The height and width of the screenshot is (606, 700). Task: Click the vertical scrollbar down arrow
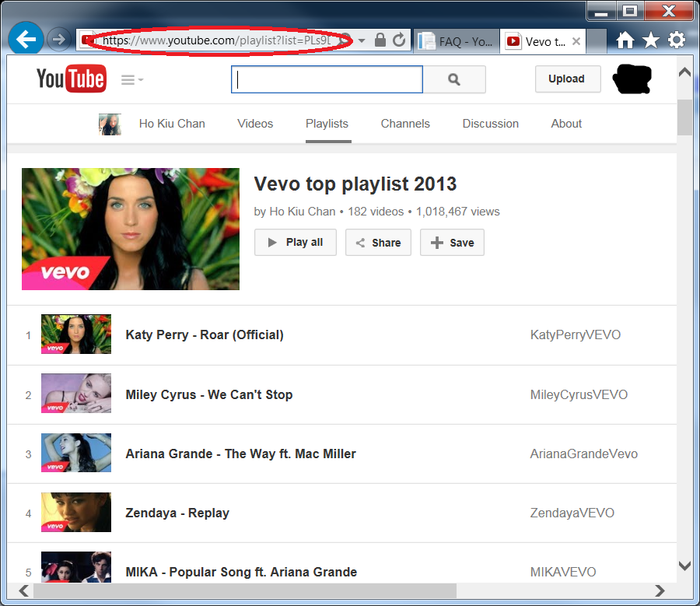(x=684, y=566)
